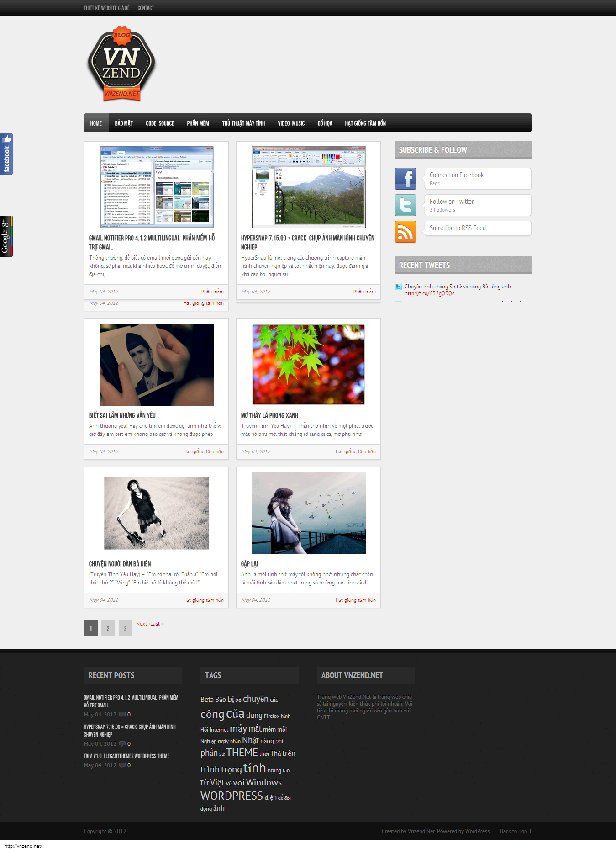Open the green maple leaf post thumbnail

(x=309, y=365)
